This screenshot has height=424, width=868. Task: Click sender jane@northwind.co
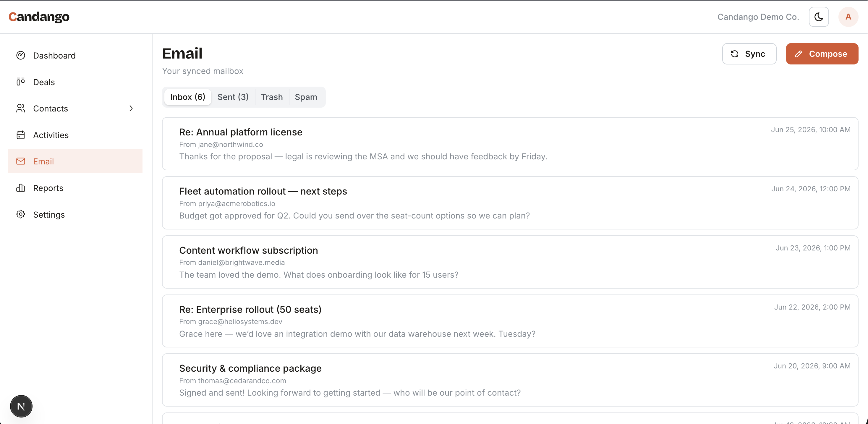point(231,144)
